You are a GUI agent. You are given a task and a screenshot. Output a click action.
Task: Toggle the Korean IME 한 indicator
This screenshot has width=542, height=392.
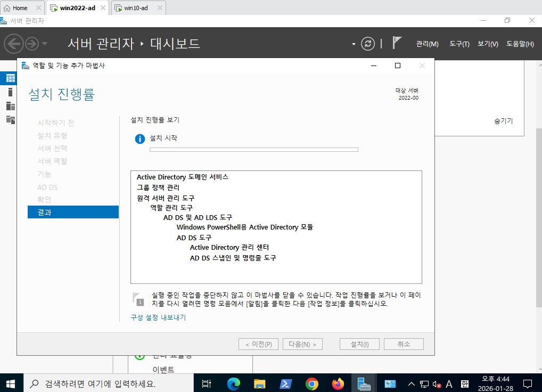pos(465,383)
